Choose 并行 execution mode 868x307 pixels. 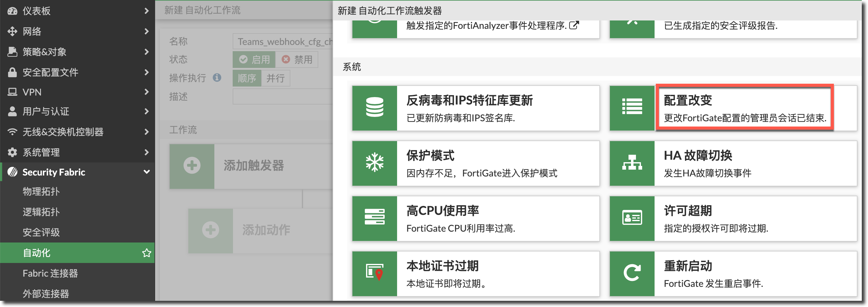pos(275,78)
